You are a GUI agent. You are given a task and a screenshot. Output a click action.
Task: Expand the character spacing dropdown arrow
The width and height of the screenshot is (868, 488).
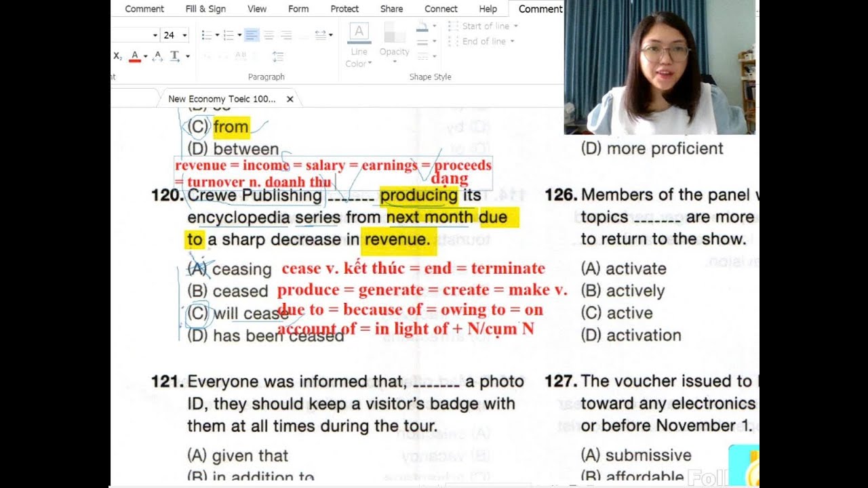point(330,35)
